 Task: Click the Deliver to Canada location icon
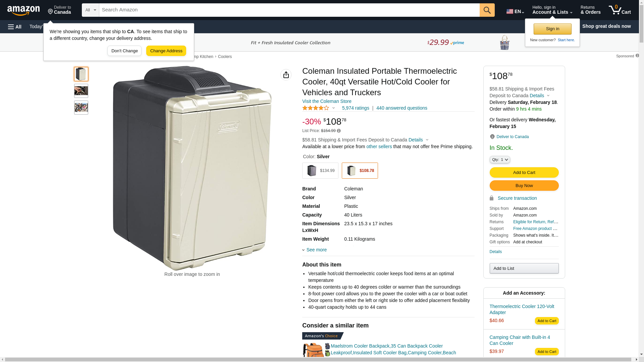point(492,137)
